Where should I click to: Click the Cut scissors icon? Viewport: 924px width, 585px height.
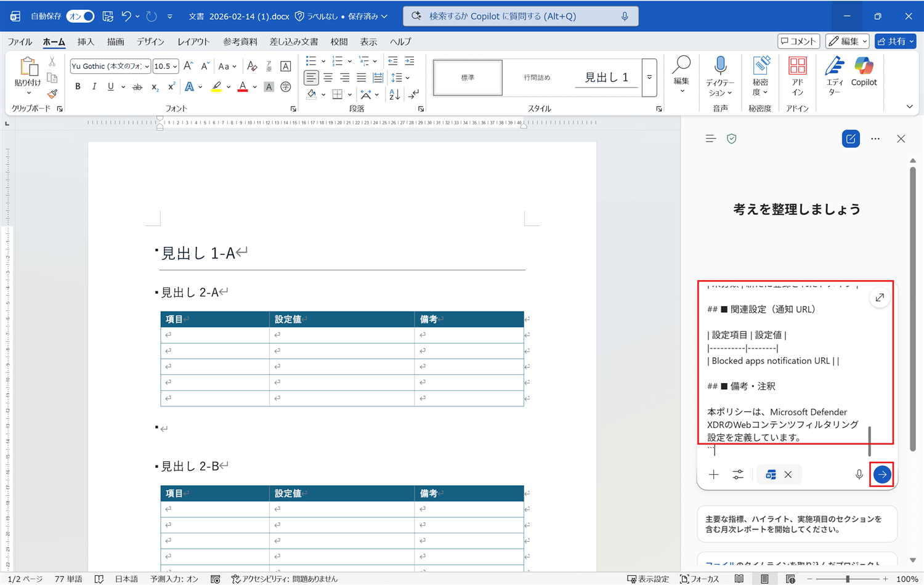coord(52,62)
